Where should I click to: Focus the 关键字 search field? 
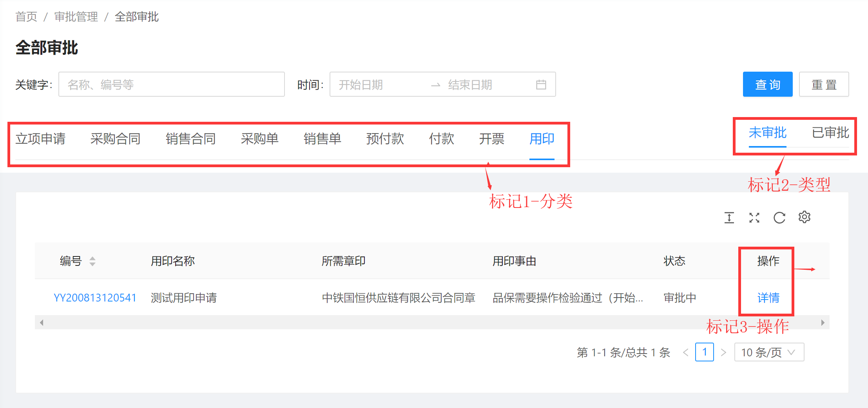click(x=171, y=84)
